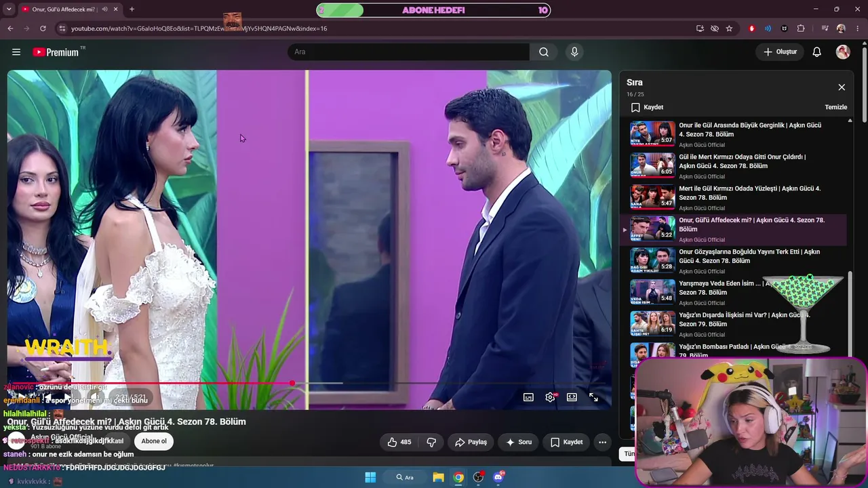Subscribe with the Abone ol button
This screenshot has height=488, width=868.
click(x=154, y=441)
